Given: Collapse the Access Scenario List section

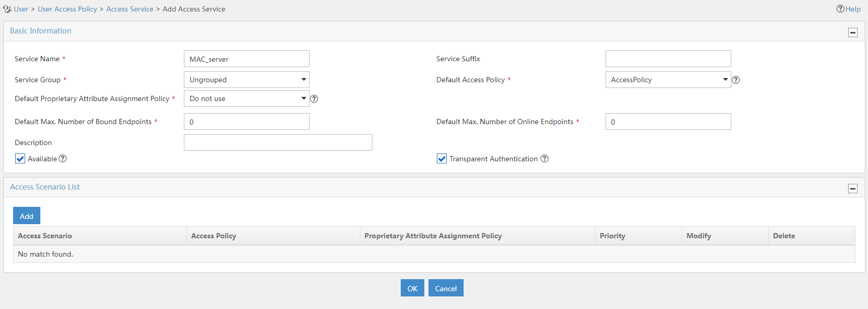Looking at the screenshot, I should coord(853,189).
